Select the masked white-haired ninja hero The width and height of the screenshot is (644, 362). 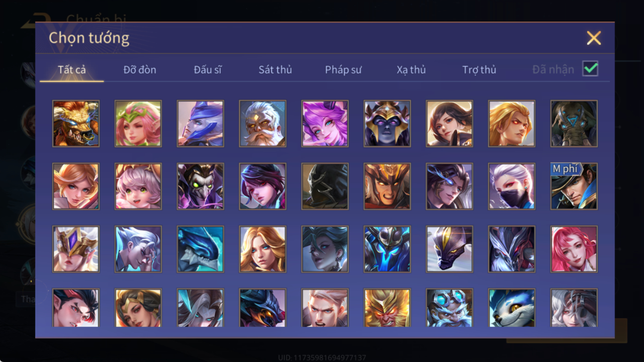(x=512, y=186)
